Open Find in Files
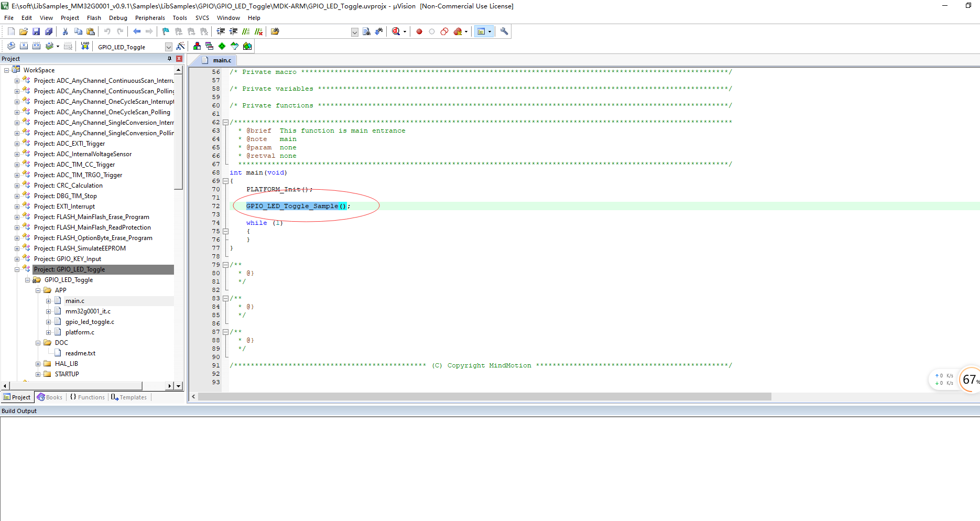The image size is (980, 521). coord(275,31)
